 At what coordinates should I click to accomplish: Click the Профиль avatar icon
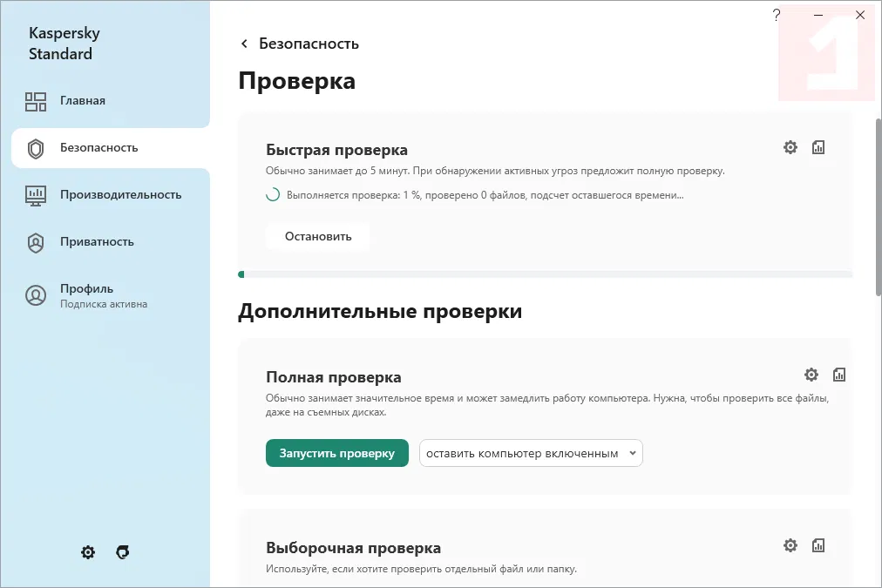coord(36,295)
